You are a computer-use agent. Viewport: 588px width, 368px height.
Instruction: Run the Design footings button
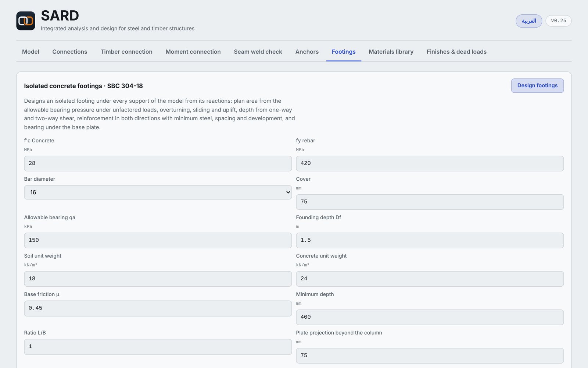pyautogui.click(x=537, y=86)
